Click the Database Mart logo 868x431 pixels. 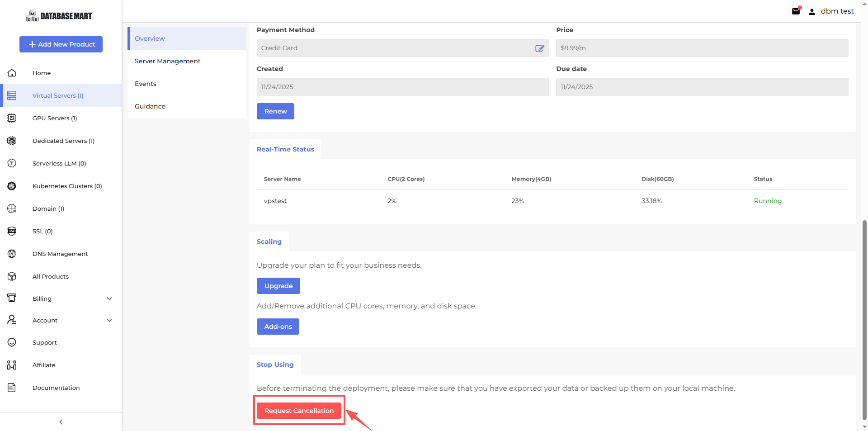point(59,16)
